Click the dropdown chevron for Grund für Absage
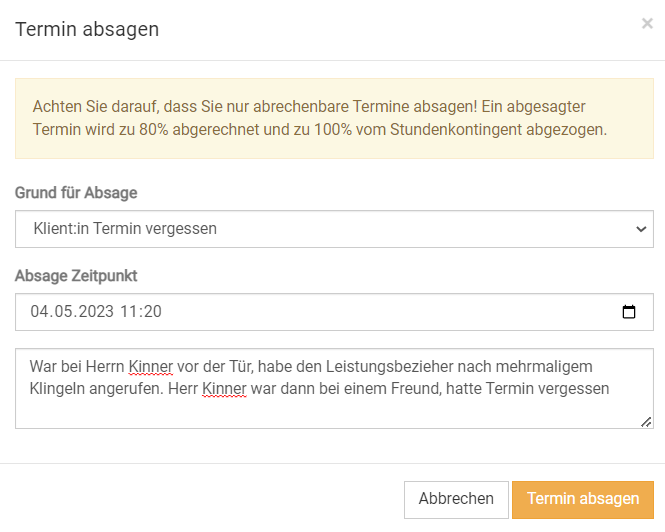 pos(641,229)
